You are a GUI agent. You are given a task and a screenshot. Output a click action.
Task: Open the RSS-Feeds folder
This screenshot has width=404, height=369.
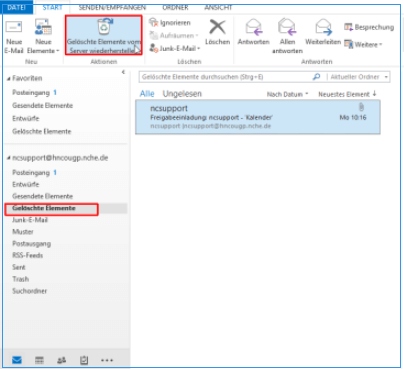28,255
